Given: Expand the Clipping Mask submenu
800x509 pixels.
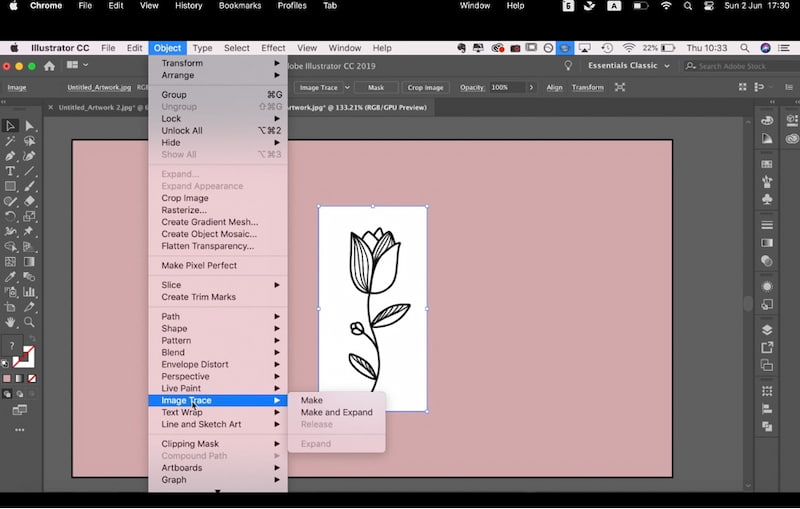Looking at the screenshot, I should [x=218, y=444].
